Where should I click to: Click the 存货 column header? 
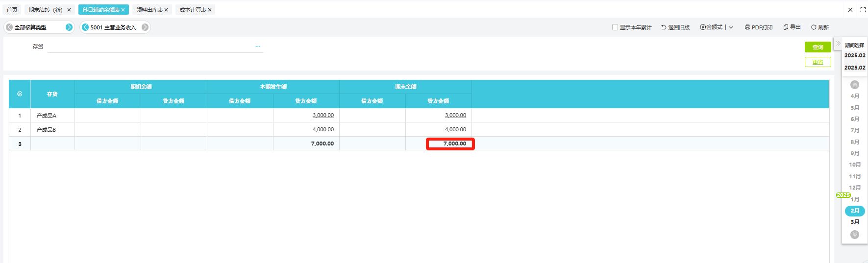point(52,94)
